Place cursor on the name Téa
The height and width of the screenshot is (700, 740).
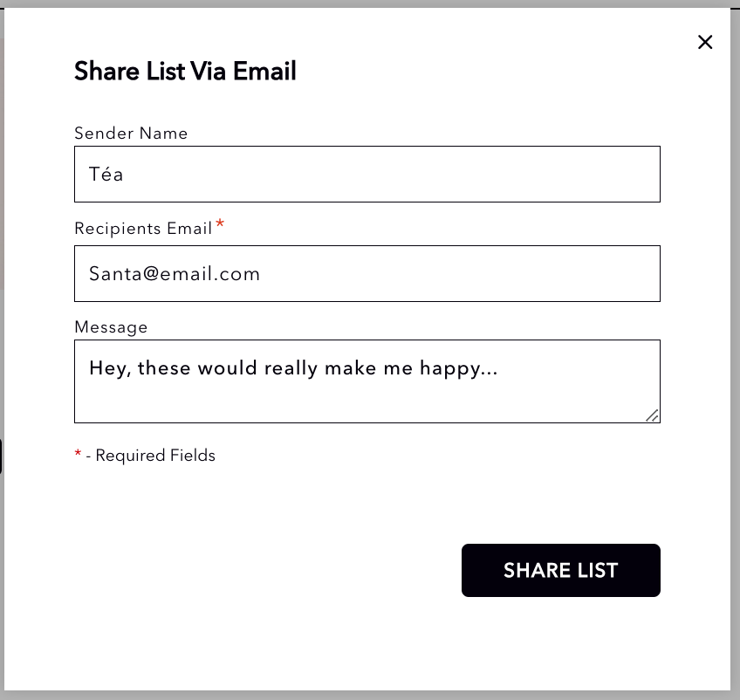pos(106,175)
